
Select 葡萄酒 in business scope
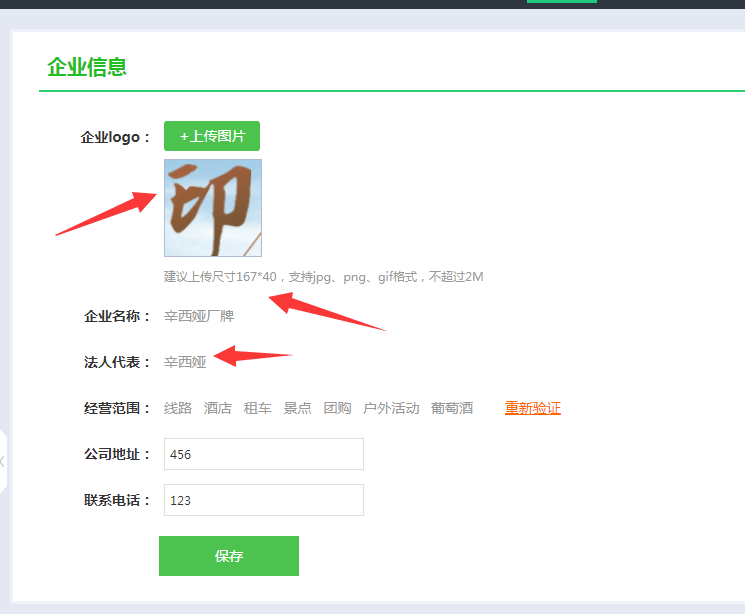(452, 408)
